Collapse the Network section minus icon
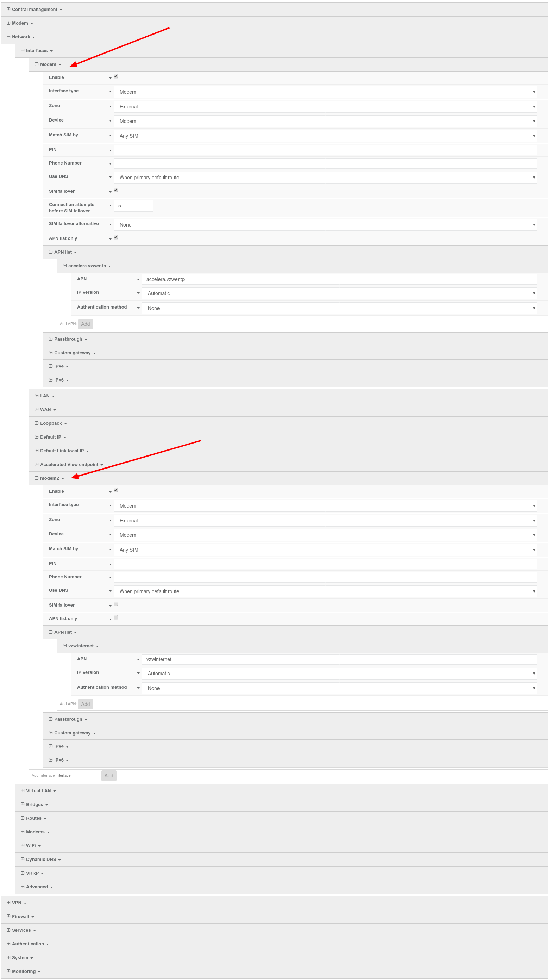This screenshot has height=980, width=550. (8, 37)
